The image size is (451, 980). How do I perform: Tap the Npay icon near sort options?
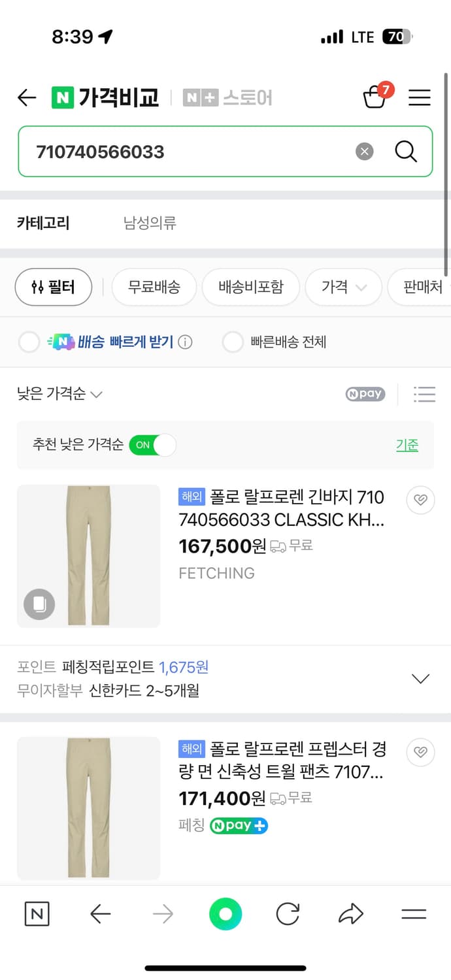[364, 394]
